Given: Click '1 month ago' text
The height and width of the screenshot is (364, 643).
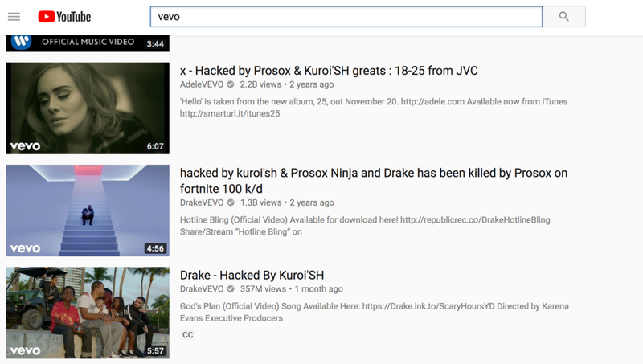Looking at the screenshot, I should [318, 289].
